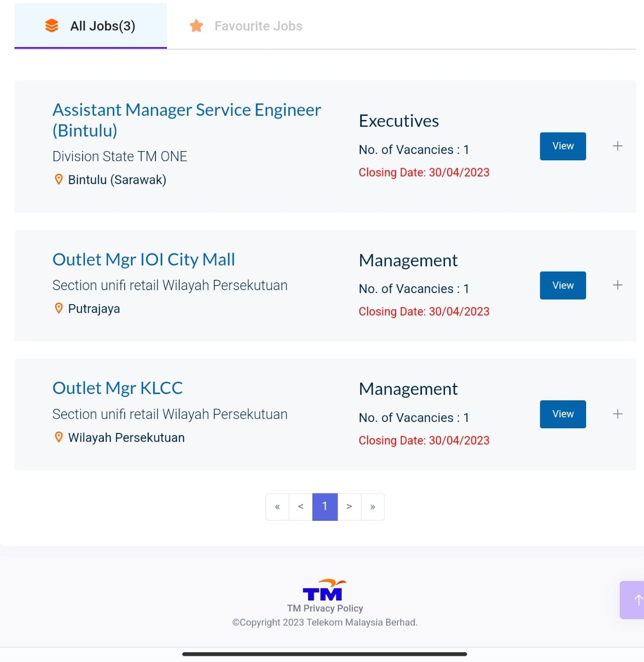Click the Putrajaya location text
The width and height of the screenshot is (644, 662).
(94, 309)
